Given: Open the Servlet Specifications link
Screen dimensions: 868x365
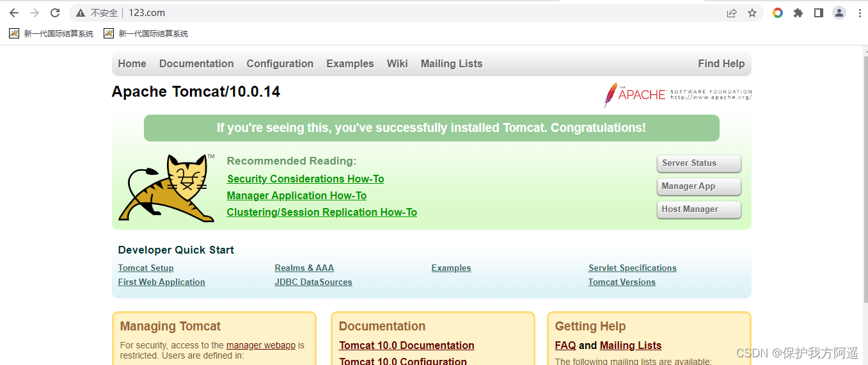Looking at the screenshot, I should click(x=633, y=268).
